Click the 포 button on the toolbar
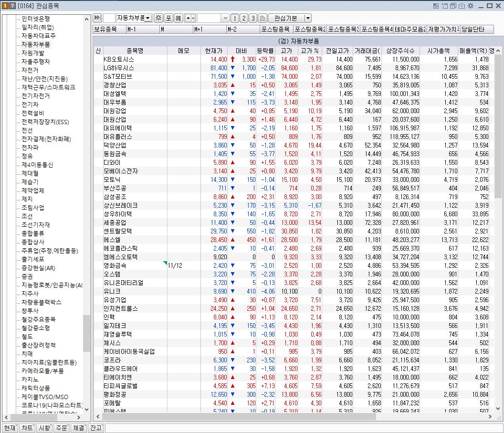The image size is (504, 433). pyautogui.click(x=168, y=18)
